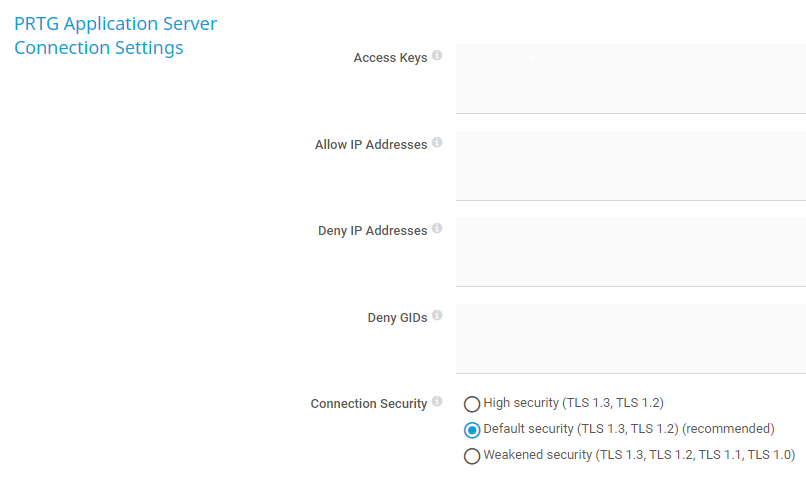Click the PRTG Application Server Connection Settings heading
Screen dimensions: 806x478
(x=115, y=35)
